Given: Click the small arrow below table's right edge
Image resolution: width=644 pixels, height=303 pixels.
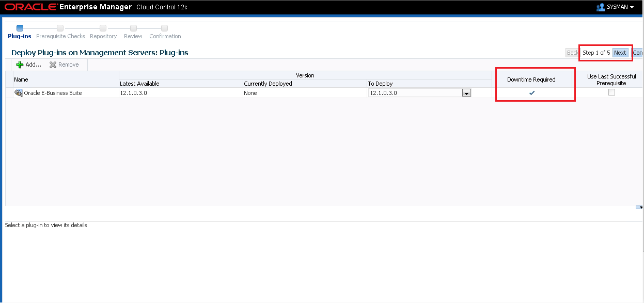Looking at the screenshot, I should 640,207.
